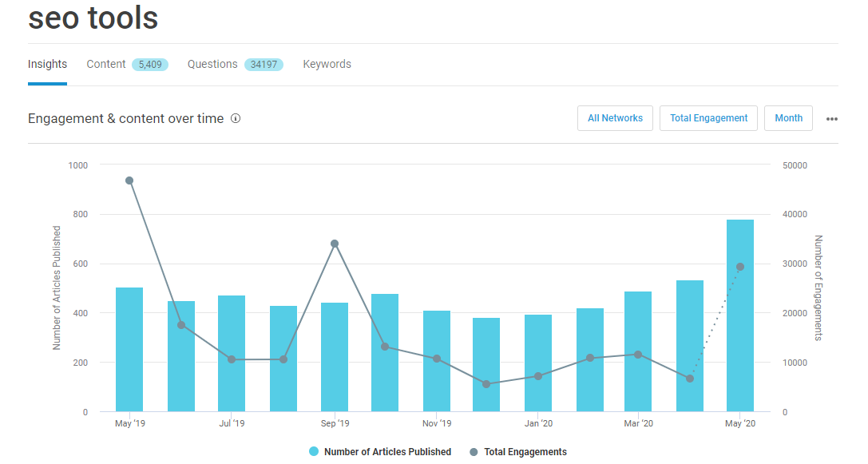Viewport: 868px width, 464px height.
Task: Open the All Networks dropdown
Action: (x=615, y=118)
